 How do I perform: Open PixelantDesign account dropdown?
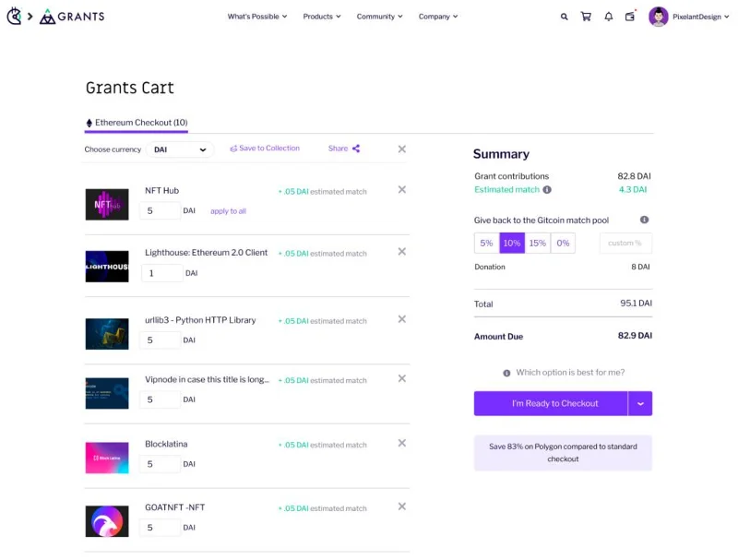[x=700, y=17]
